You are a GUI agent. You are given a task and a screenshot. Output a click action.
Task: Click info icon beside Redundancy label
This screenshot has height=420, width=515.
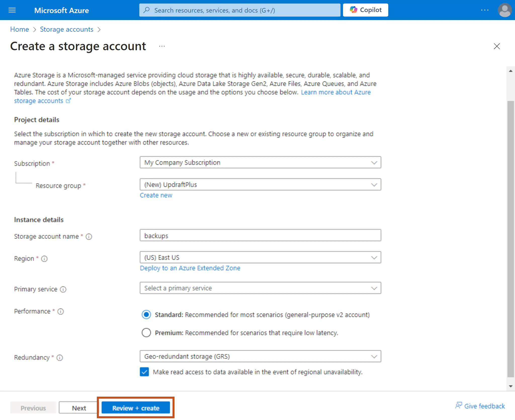point(60,358)
